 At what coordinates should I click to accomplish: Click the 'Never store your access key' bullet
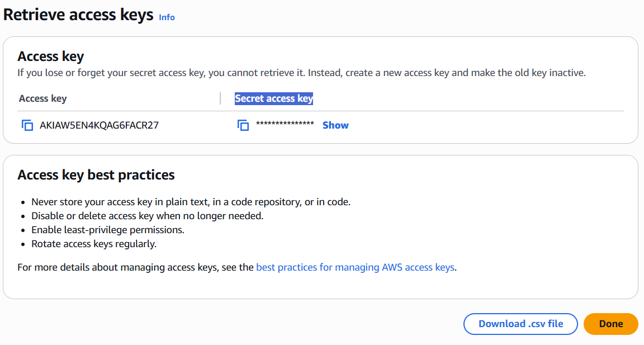[x=191, y=202]
